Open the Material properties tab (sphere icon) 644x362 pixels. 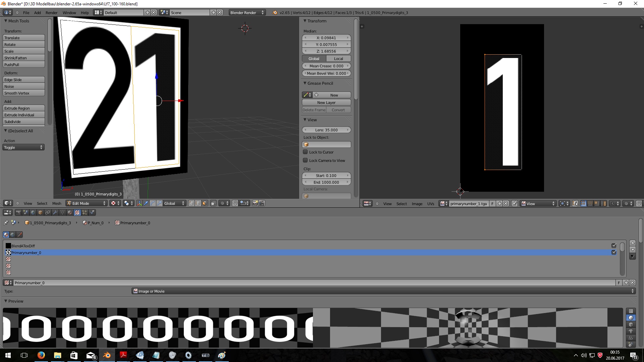tap(70, 213)
